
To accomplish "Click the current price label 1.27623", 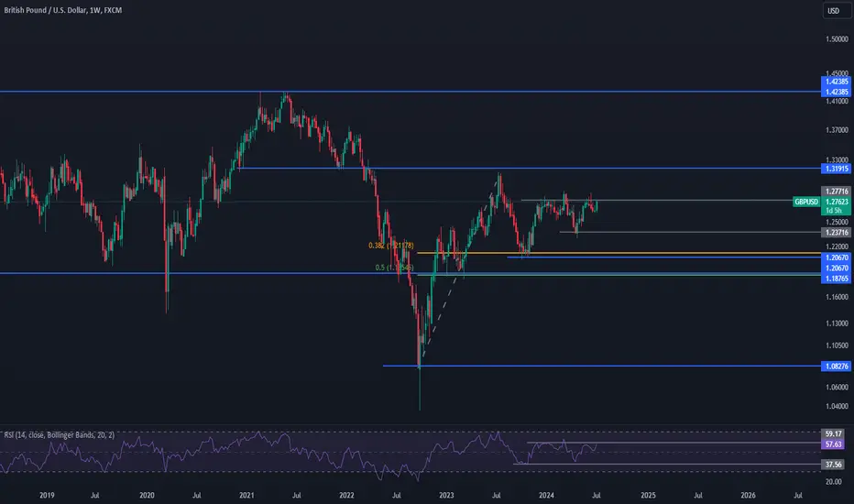I will (836, 202).
